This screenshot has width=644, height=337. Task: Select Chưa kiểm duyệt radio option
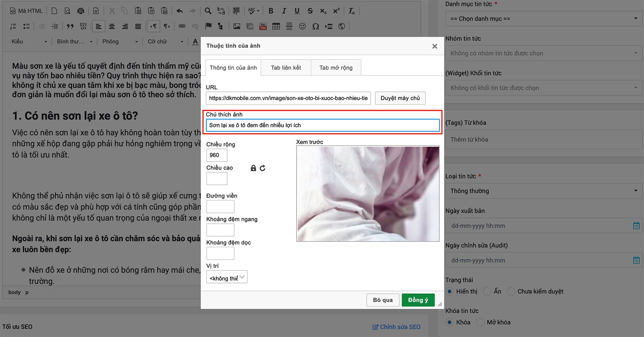511,292
